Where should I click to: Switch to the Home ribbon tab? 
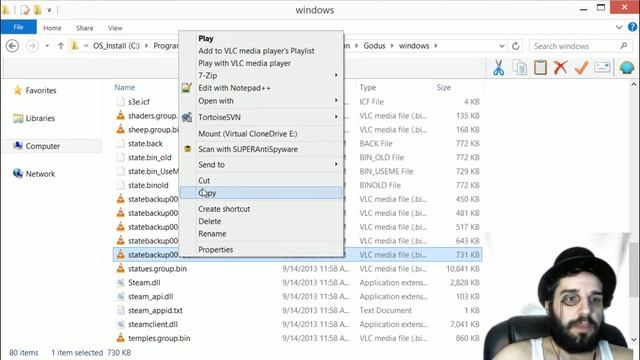52,28
